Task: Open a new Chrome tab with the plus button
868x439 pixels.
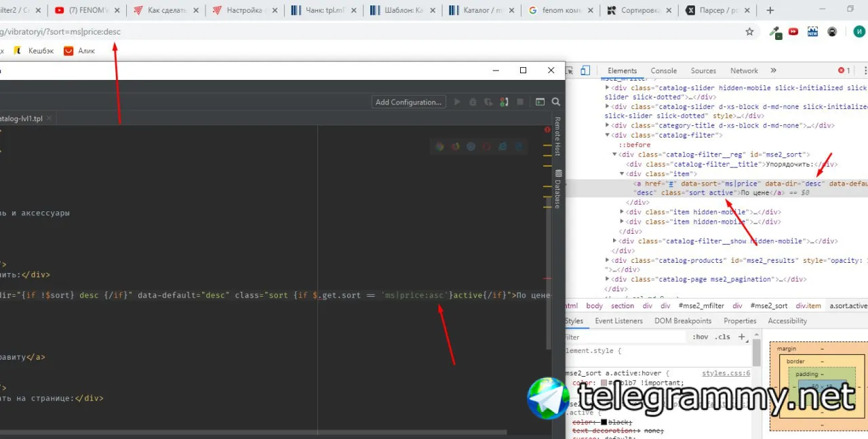Action: pyautogui.click(x=770, y=10)
